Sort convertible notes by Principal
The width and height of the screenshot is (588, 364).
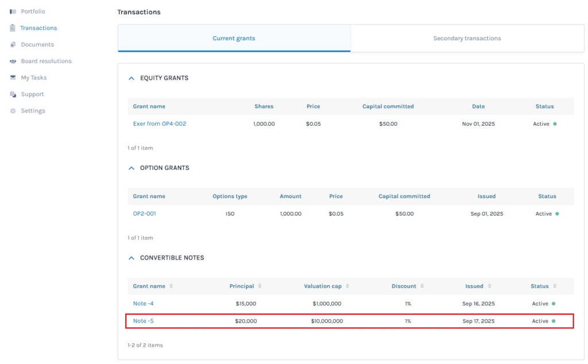(x=260, y=286)
